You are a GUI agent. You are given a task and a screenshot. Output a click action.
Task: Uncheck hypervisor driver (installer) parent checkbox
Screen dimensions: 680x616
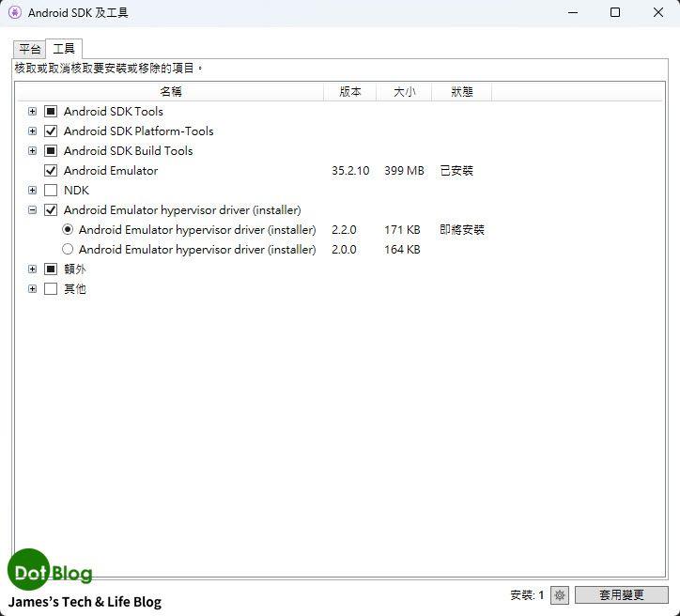click(51, 209)
